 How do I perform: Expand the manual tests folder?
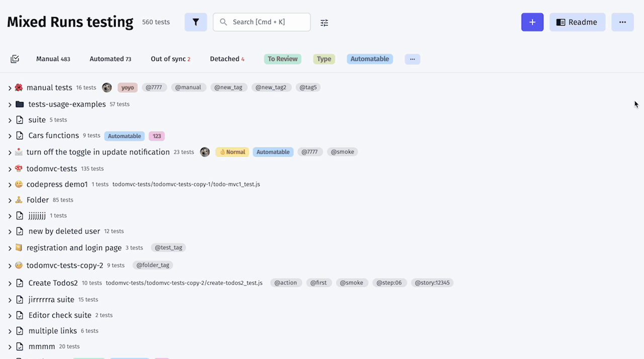coord(10,88)
